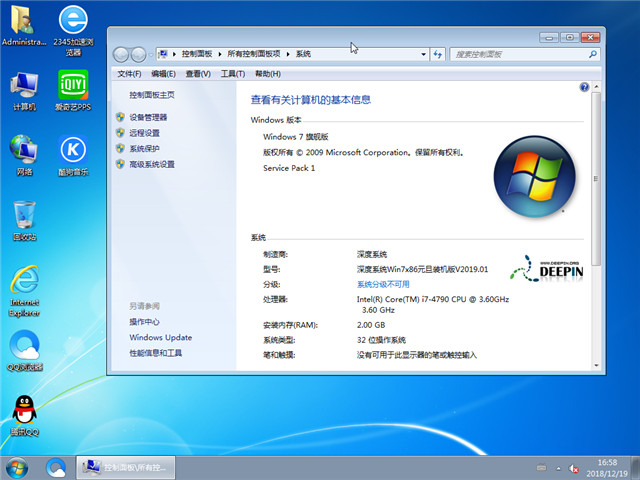Click the back navigation arrow button

(121, 54)
